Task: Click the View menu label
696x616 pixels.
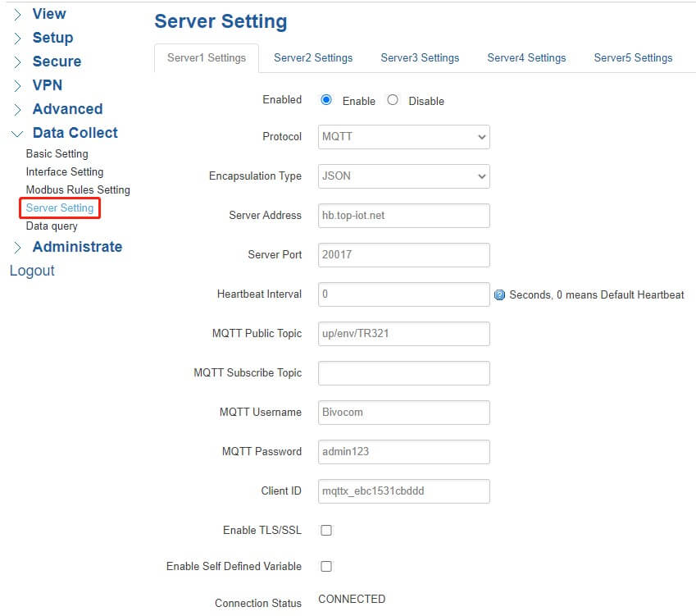Action: click(x=49, y=14)
